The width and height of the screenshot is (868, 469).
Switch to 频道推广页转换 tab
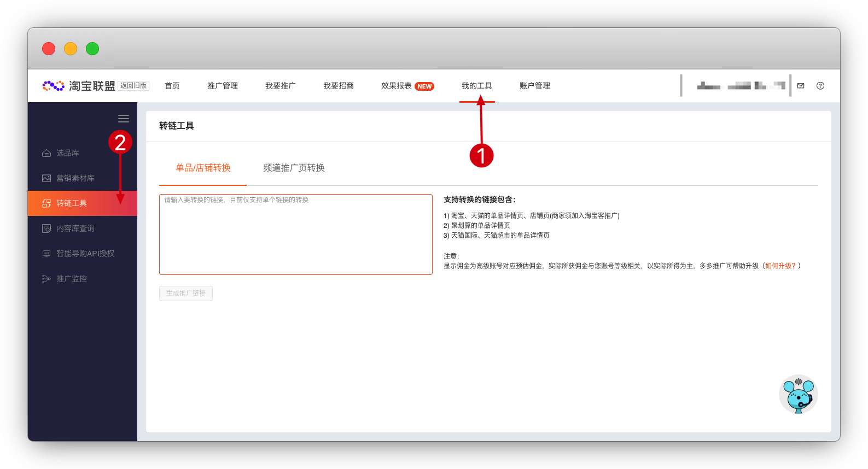coord(294,168)
